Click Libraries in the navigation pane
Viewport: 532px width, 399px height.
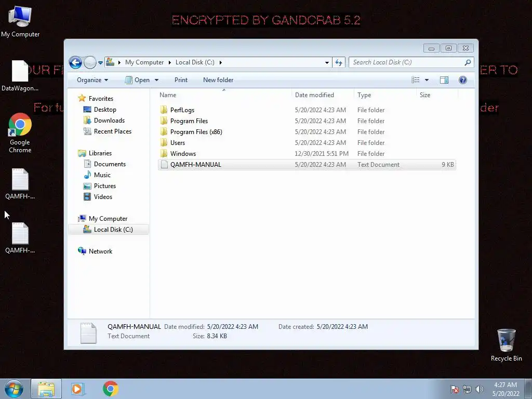(100, 153)
